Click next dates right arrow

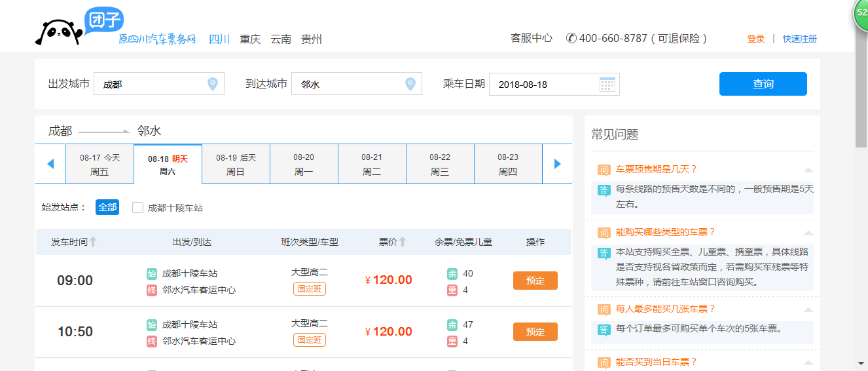click(x=558, y=164)
